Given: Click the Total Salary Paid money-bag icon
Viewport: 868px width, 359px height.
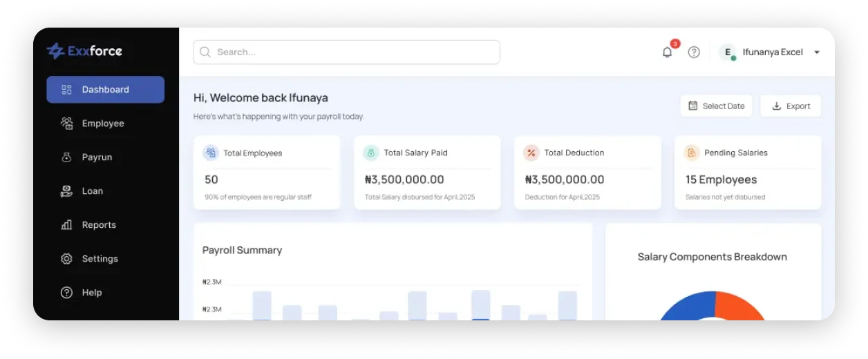Looking at the screenshot, I should coord(371,153).
